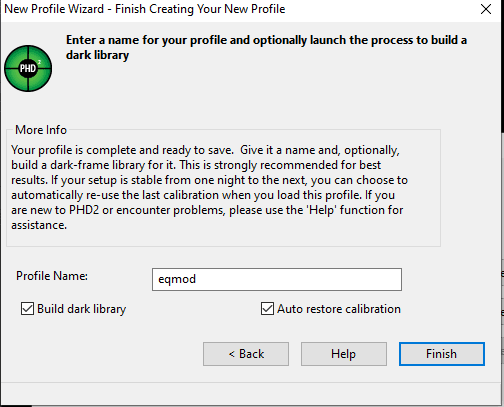
Task: Click the 'More Info' group heading
Action: 41,130
